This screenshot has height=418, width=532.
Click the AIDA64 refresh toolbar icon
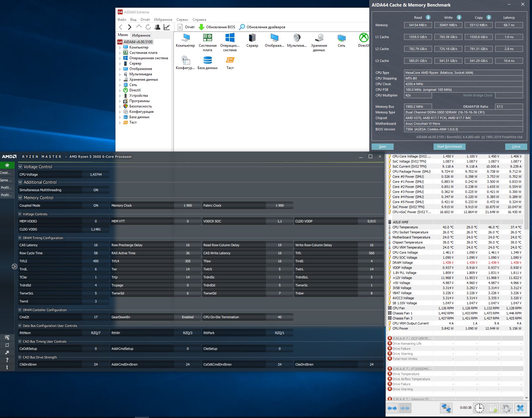(148, 27)
